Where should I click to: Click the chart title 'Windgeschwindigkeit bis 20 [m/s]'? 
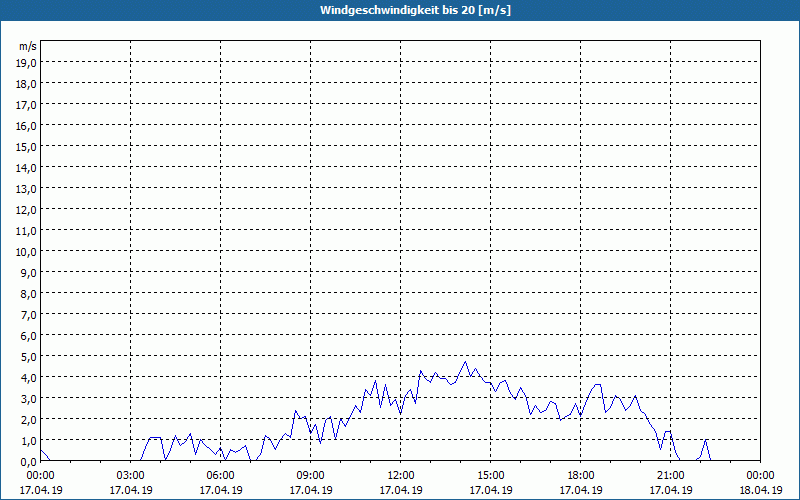pos(415,10)
